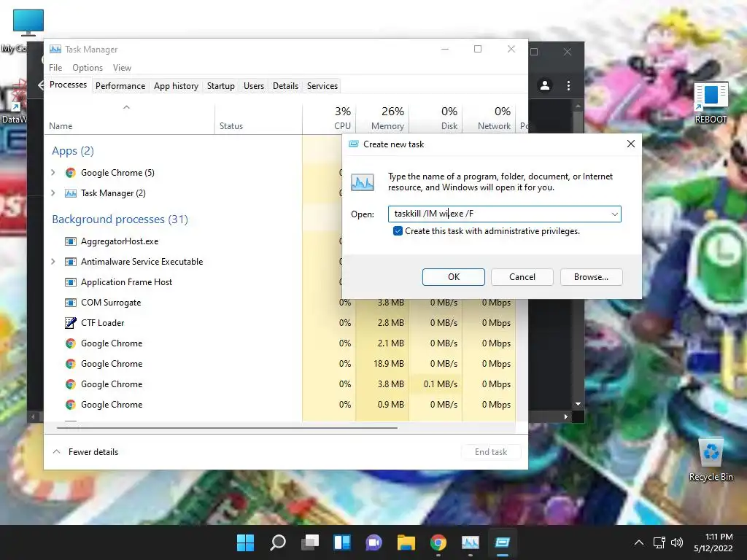Screen dimensions: 747x560
Task: Open the REBOOT desktop shortcut
Action: pos(711,103)
